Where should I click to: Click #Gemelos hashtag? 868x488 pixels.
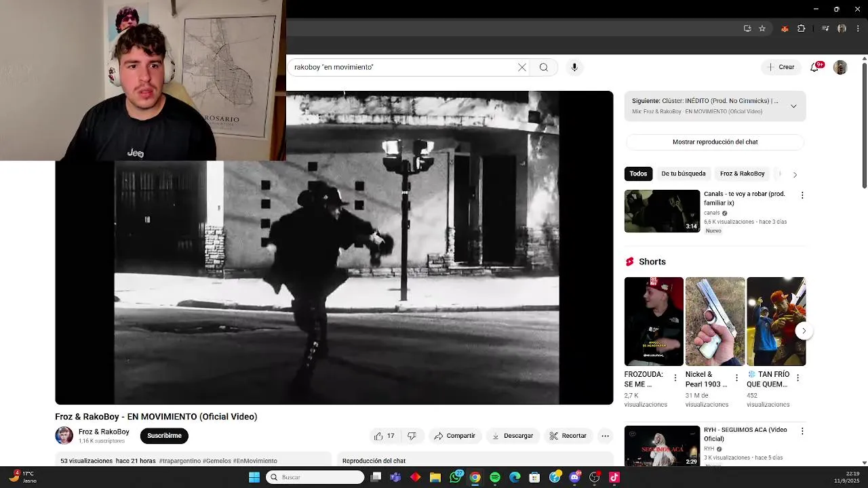tap(216, 461)
